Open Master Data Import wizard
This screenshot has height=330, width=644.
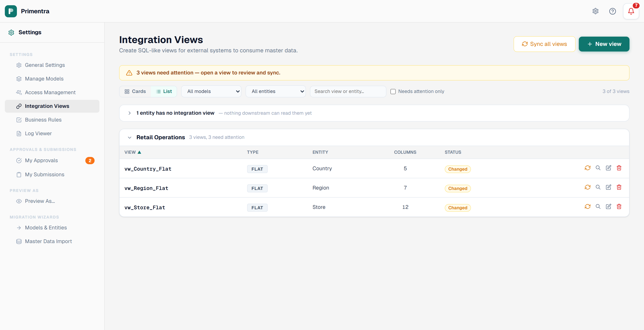[x=52, y=241]
